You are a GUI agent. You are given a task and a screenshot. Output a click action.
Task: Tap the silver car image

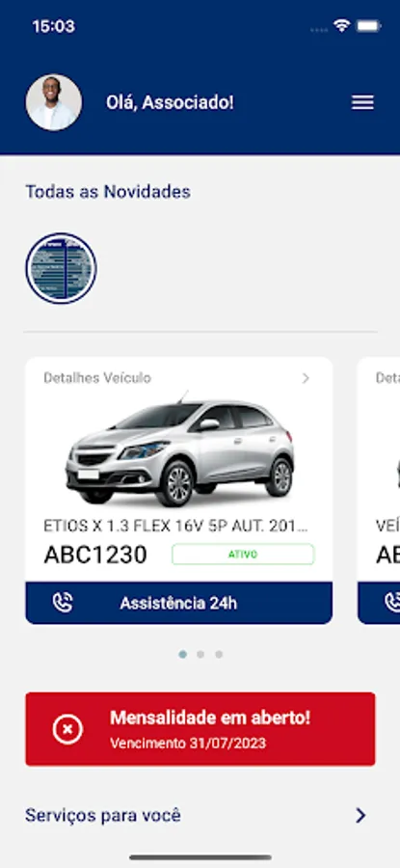[x=180, y=450]
